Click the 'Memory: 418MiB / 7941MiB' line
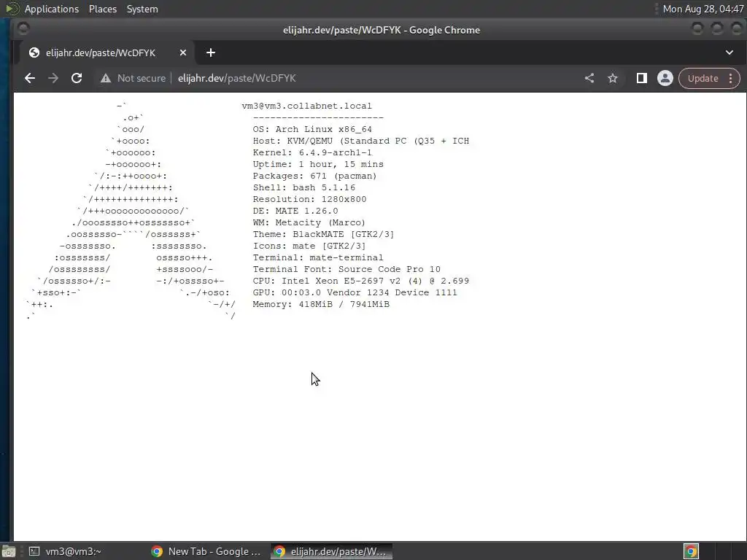 (x=321, y=304)
